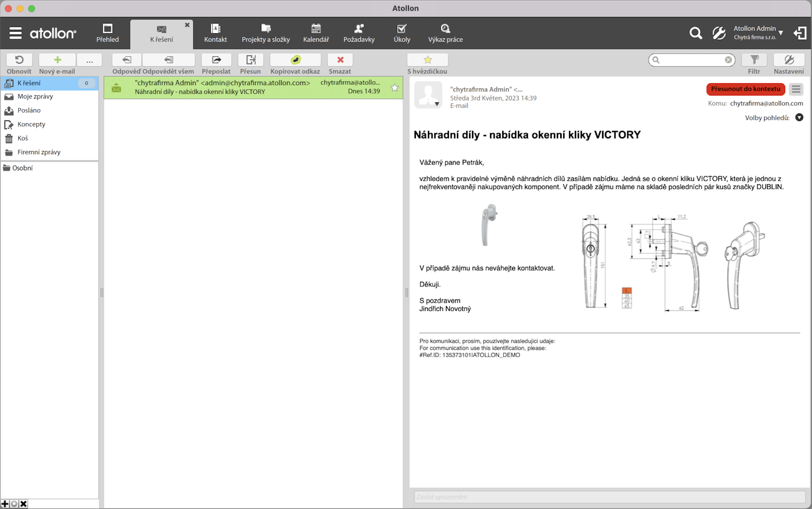Viewport: 812px width, 509px height.
Task: Open the Nastavení settings wrench icon
Action: [789, 60]
